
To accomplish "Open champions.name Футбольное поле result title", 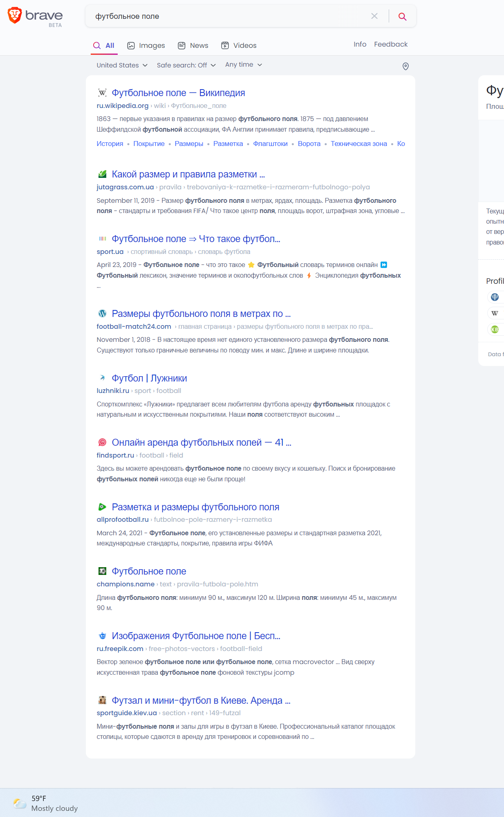I will pyautogui.click(x=149, y=571).
